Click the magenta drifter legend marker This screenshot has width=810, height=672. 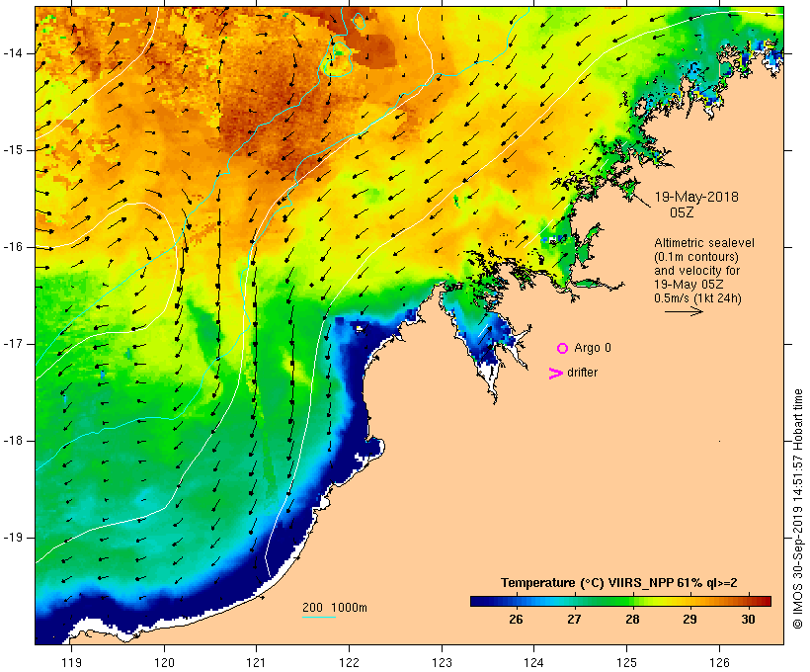click(555, 374)
